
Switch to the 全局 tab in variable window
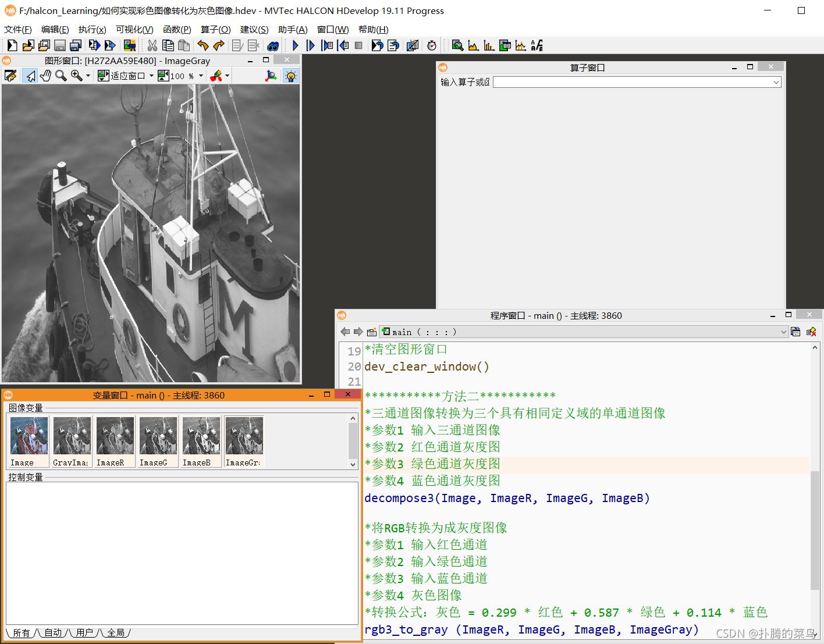click(116, 632)
